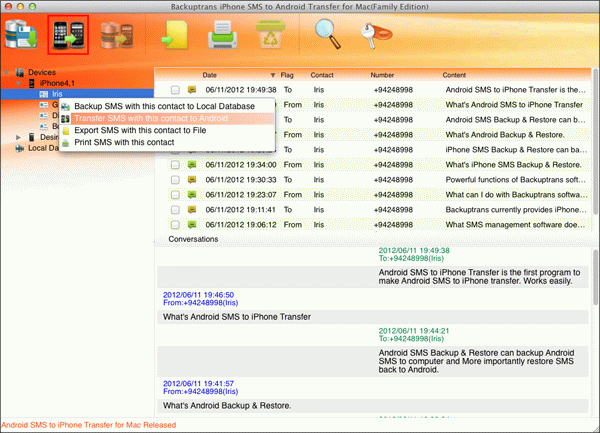Click the Contact column header
The width and height of the screenshot is (600, 433).
coord(322,75)
